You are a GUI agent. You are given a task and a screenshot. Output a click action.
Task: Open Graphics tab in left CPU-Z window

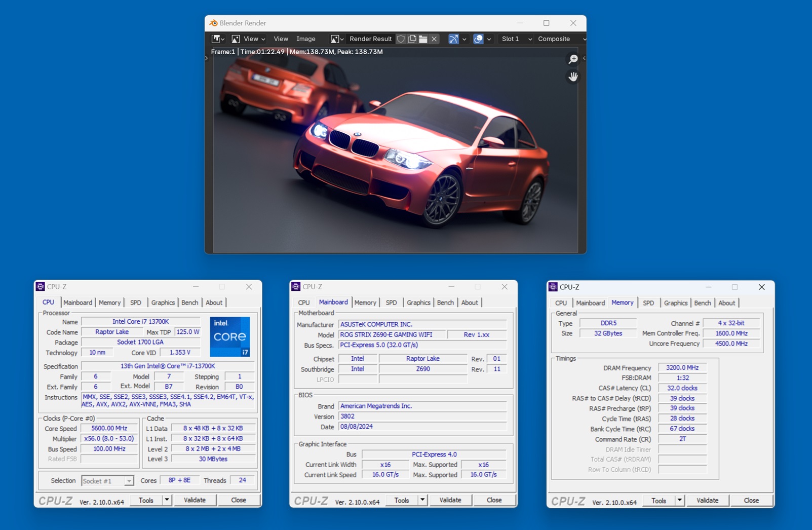tap(163, 302)
